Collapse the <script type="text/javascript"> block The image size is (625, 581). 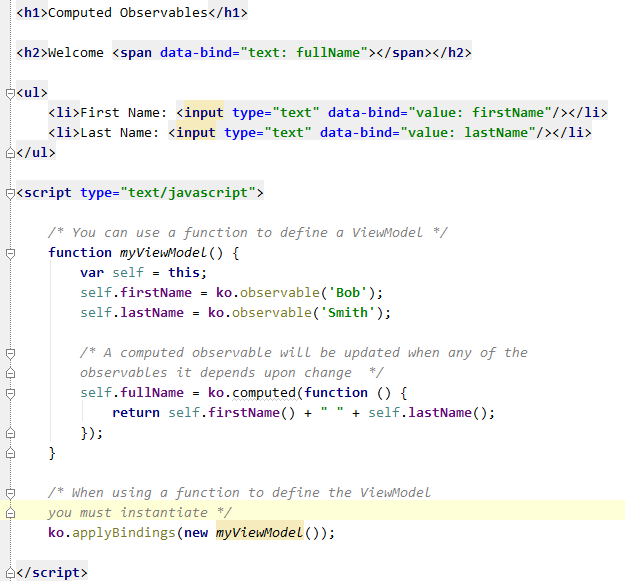pos(10,193)
